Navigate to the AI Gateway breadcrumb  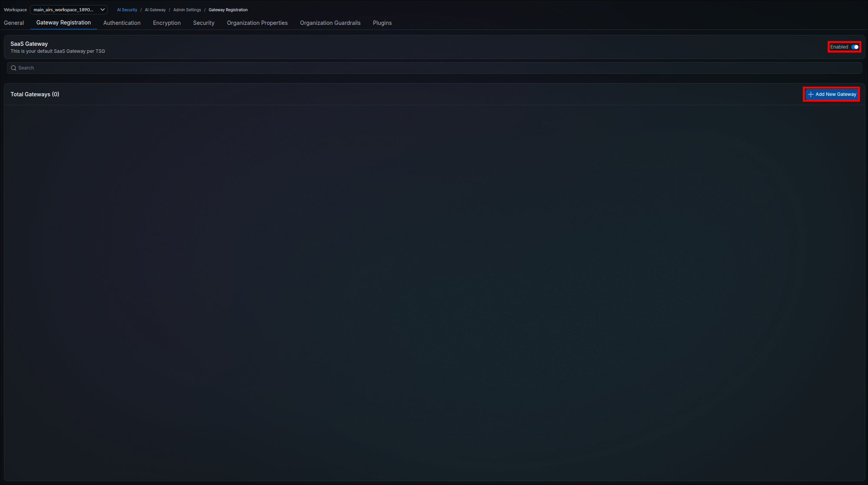click(155, 10)
